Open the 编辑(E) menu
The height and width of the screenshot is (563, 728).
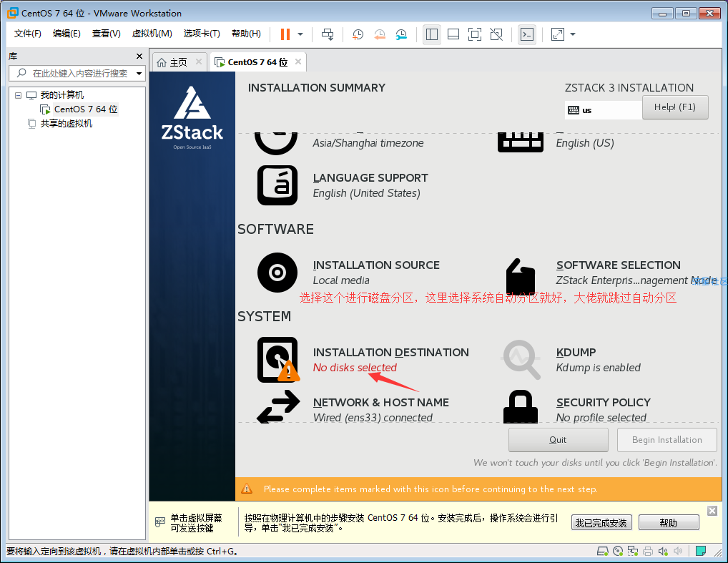(67, 34)
